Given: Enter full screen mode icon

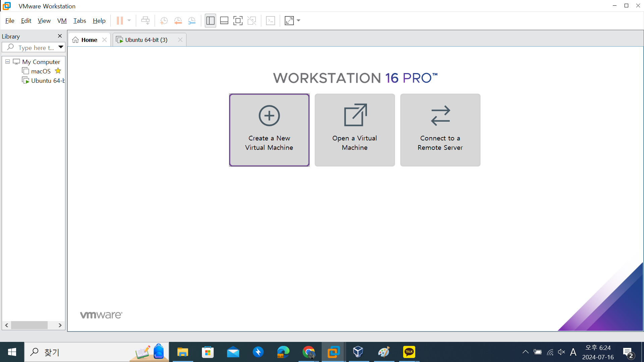Looking at the screenshot, I should pos(238,21).
